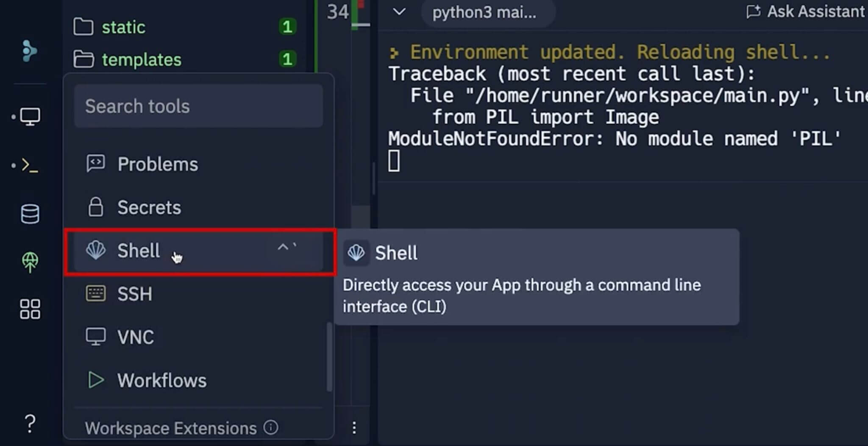Open the Secrets tool
868x446 pixels.
click(x=198, y=207)
